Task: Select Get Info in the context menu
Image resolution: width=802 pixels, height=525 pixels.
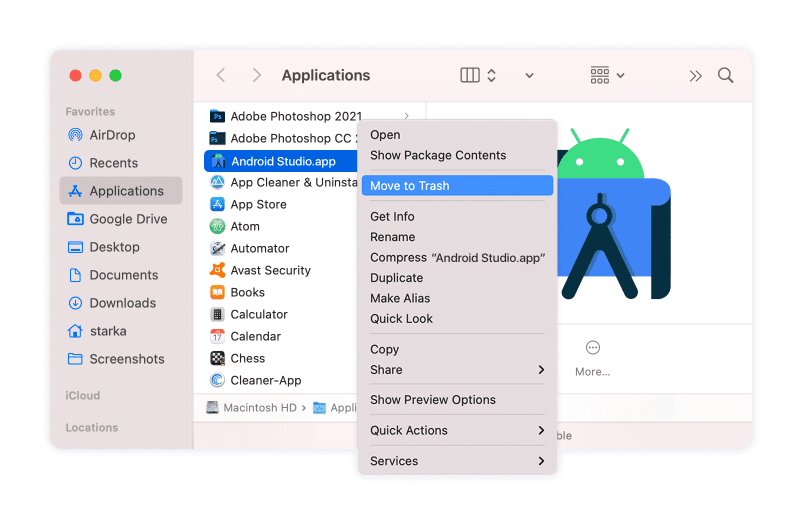Action: (392, 217)
